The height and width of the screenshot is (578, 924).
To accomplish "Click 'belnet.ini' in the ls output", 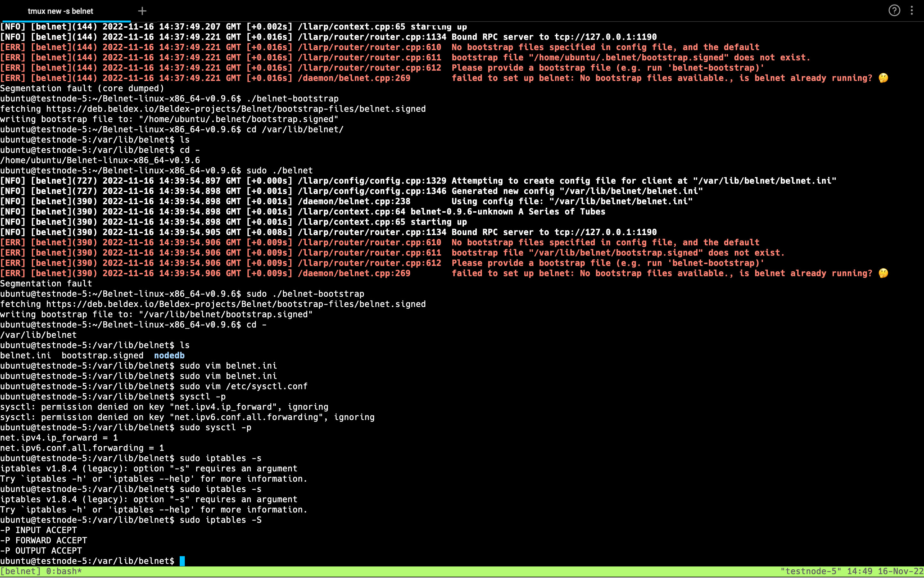I will click(26, 355).
